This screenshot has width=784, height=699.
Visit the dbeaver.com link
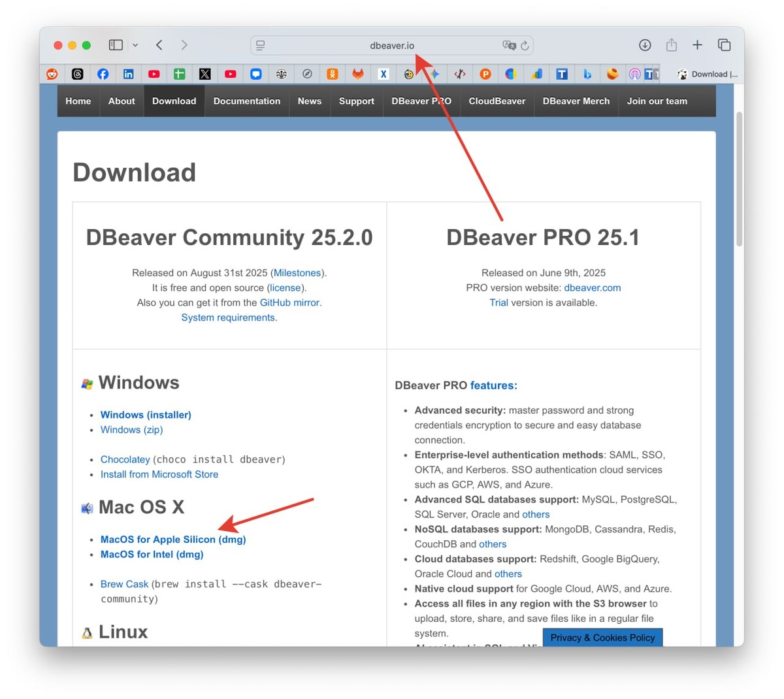[593, 288]
